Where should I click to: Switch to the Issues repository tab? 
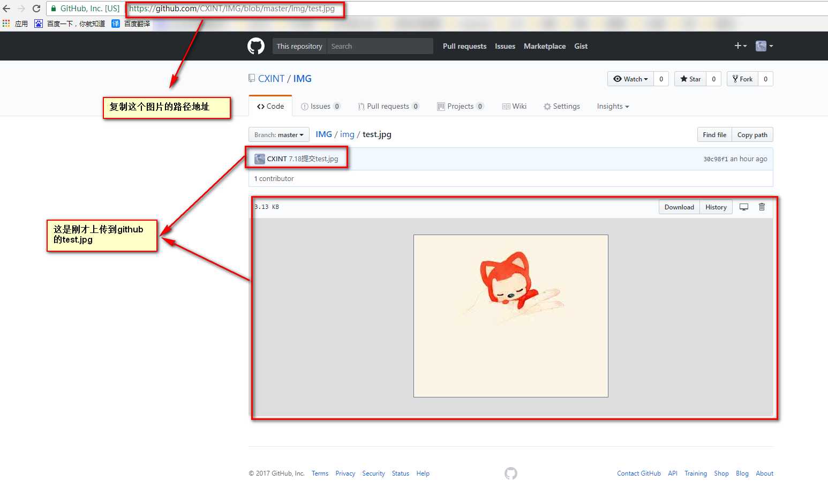pos(320,107)
